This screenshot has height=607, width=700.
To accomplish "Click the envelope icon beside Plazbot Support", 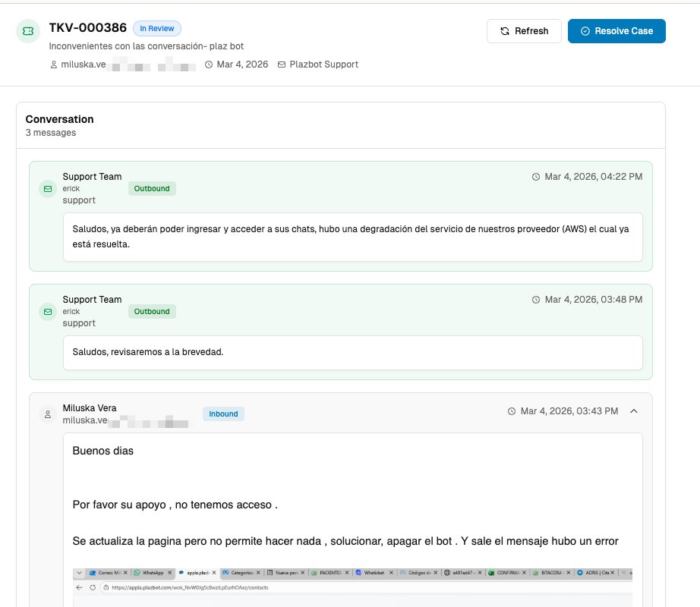I will point(281,64).
